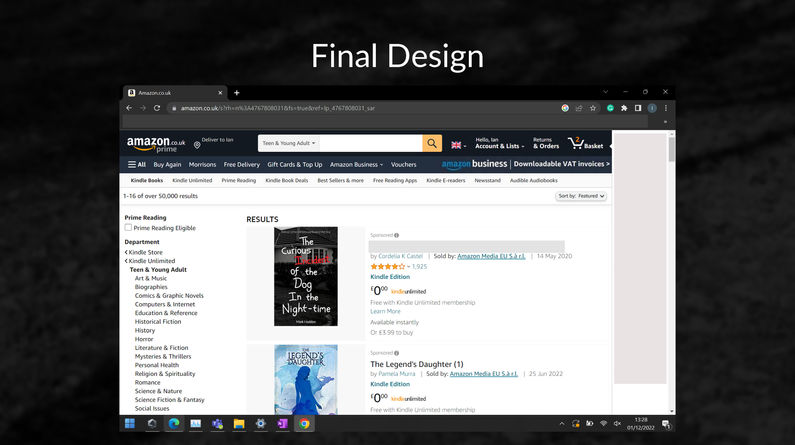Open Free Reading Apps tab
This screenshot has height=445, width=795.
pos(395,180)
